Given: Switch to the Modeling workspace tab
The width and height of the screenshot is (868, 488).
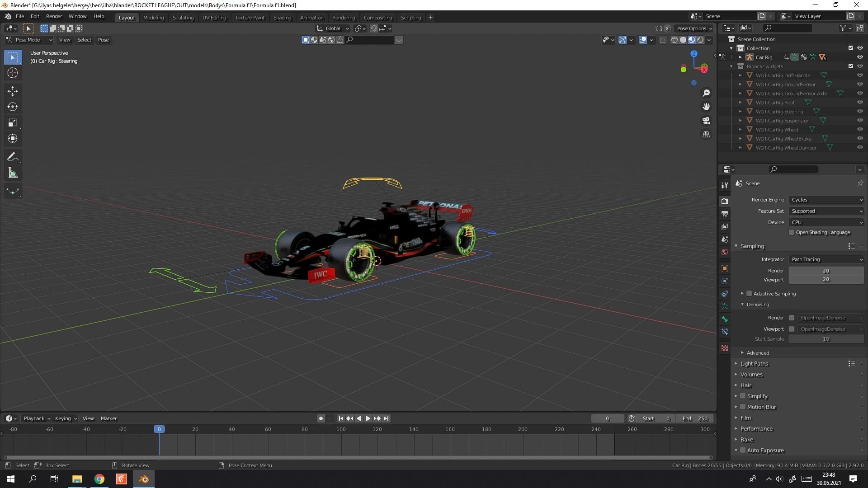Looking at the screenshot, I should pos(153,18).
